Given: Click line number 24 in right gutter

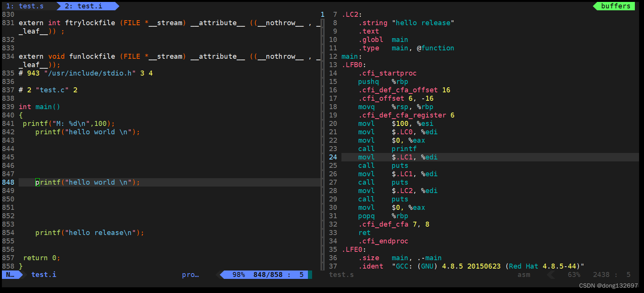Looking at the screenshot, I should click(333, 157).
